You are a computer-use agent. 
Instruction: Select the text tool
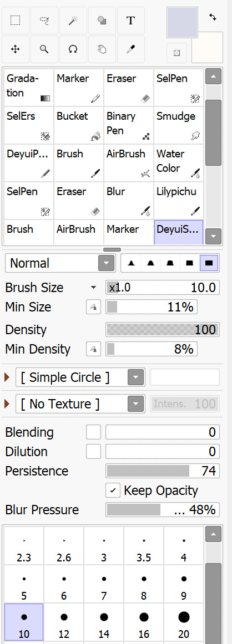(130, 20)
